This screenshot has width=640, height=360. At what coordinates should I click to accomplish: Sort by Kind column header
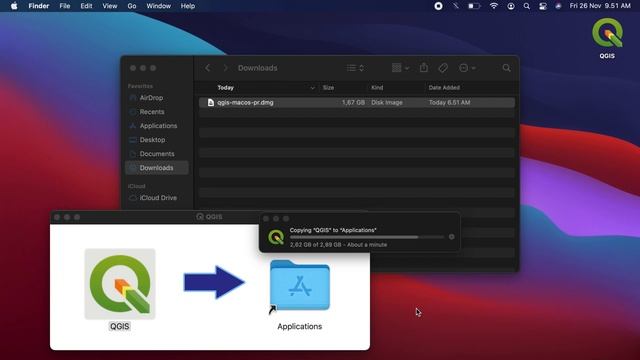[377, 88]
